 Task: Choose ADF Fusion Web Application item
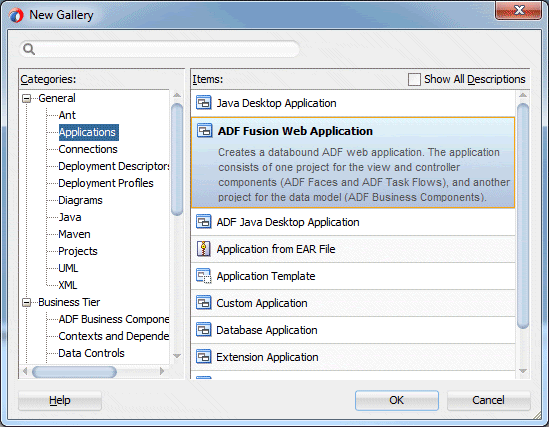[353, 163]
